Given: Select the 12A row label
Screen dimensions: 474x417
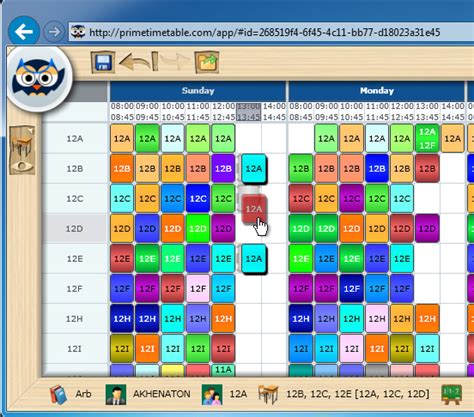Looking at the screenshot, I should 75,139.
